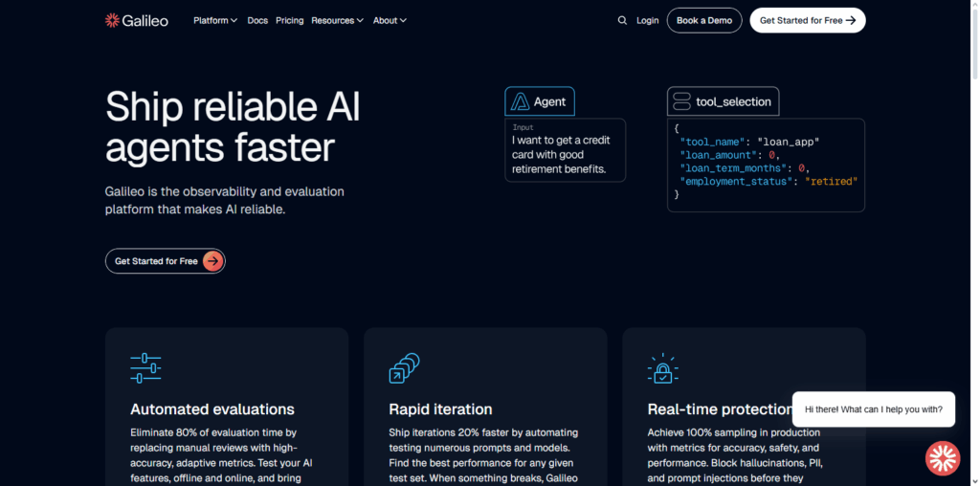Viewport: 980px width, 486px height.
Task: Click the 'Ship iterations 20% faster' paragraph
Action: 483,455
